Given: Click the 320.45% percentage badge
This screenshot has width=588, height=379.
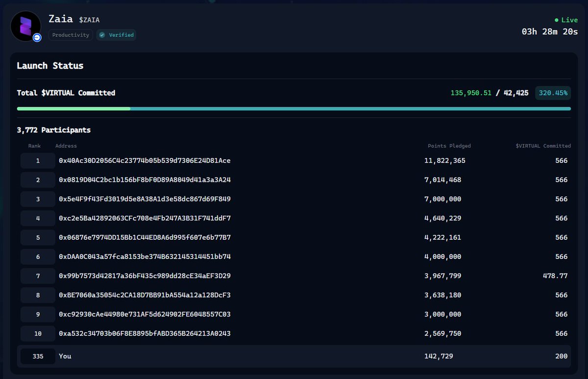Looking at the screenshot, I should tap(553, 93).
